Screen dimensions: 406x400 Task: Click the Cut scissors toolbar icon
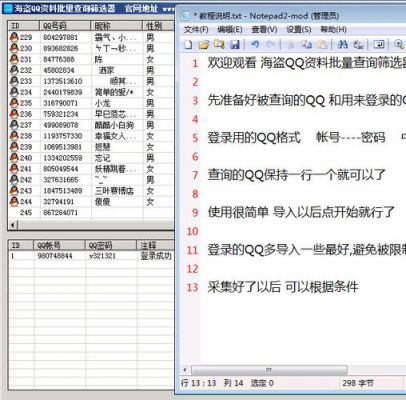pos(291,44)
